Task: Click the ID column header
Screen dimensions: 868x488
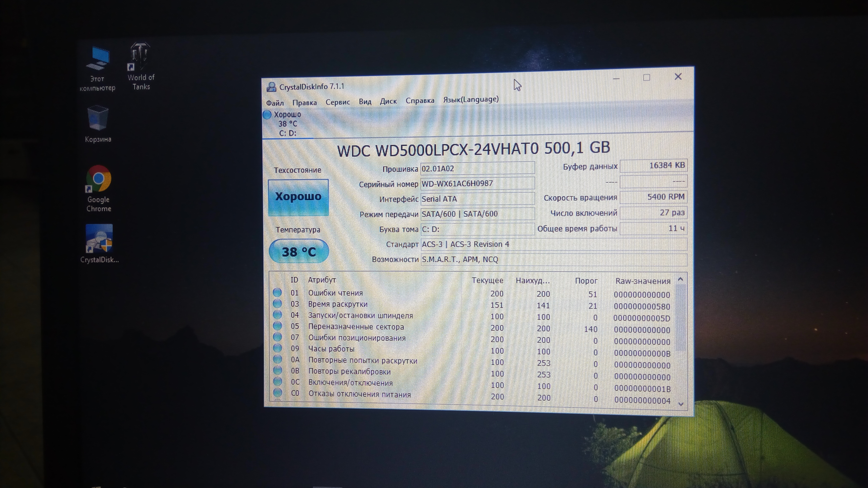Action: point(294,280)
